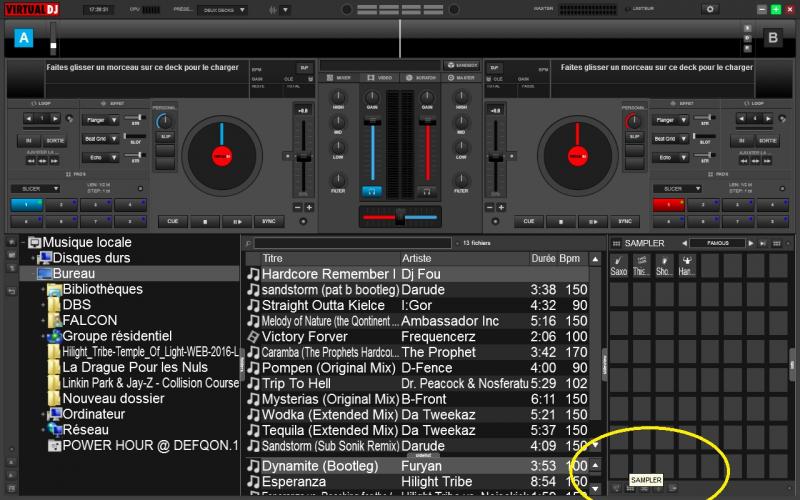Toggle pad lock square on deck A
This screenshot has width=800, height=500.
pyautogui.click(x=140, y=189)
